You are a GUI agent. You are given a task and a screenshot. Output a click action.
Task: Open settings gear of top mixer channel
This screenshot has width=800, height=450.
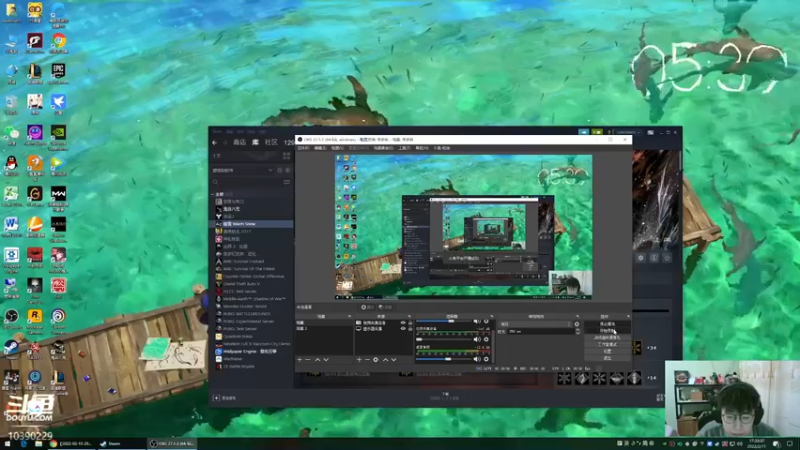486,321
